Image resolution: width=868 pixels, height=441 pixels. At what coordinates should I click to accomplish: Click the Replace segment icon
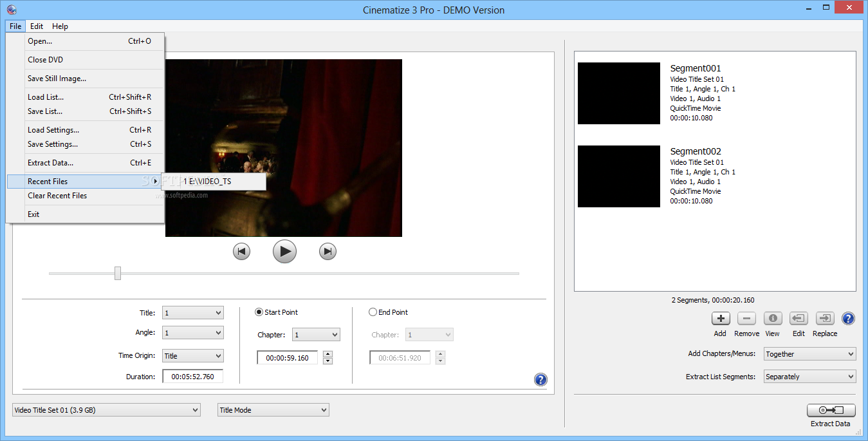(825, 318)
